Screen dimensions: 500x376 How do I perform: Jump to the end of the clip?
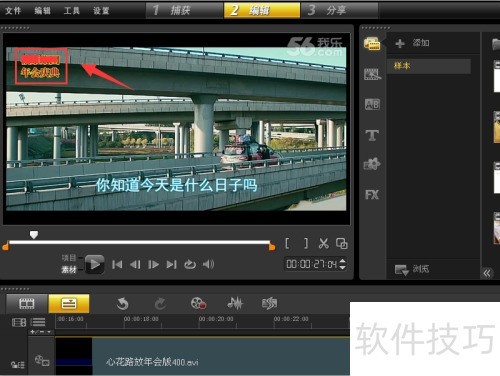[x=171, y=265]
